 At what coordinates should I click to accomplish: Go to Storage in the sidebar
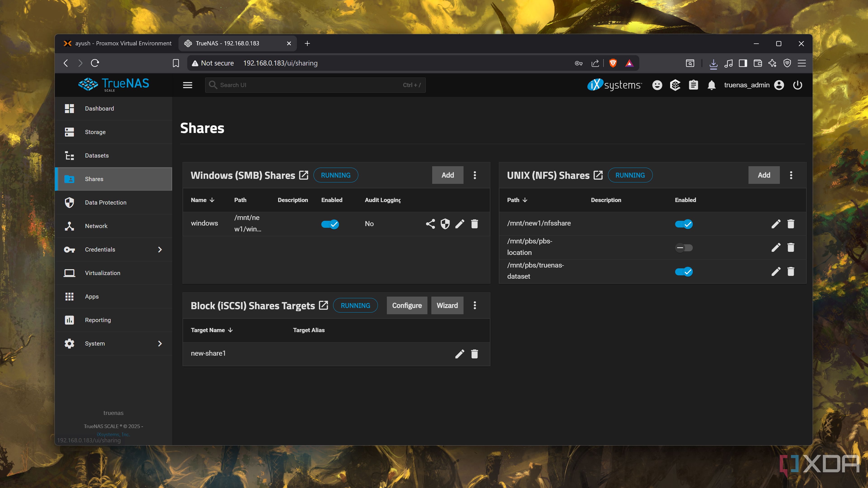pos(113,132)
